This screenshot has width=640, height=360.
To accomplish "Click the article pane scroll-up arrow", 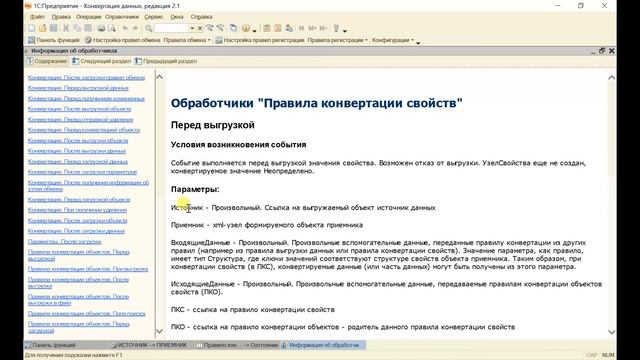I will pos(611,78).
